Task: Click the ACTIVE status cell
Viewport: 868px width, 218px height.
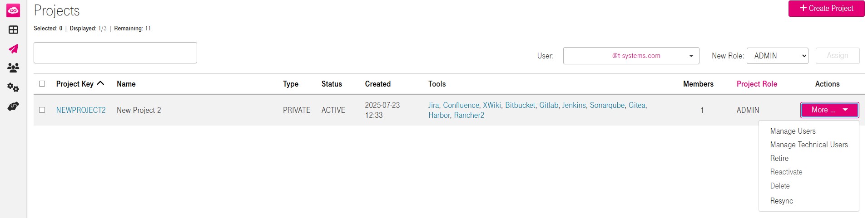Action: coord(333,110)
